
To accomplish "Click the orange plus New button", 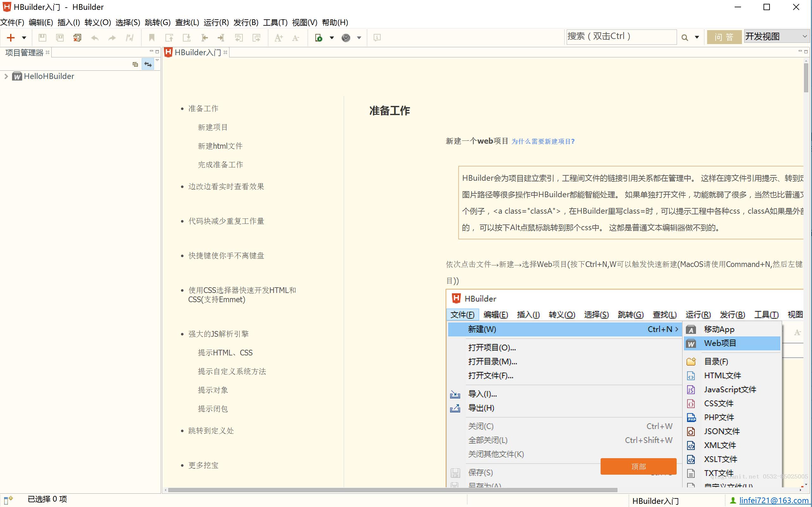I will tap(11, 37).
